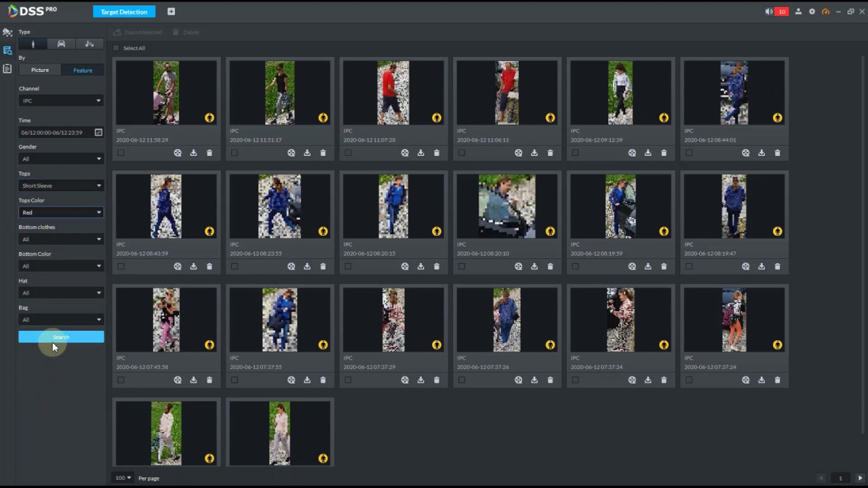Viewport: 868px width, 488px height.
Task: Play recording for the 11:58:29 result
Action: coord(178,153)
